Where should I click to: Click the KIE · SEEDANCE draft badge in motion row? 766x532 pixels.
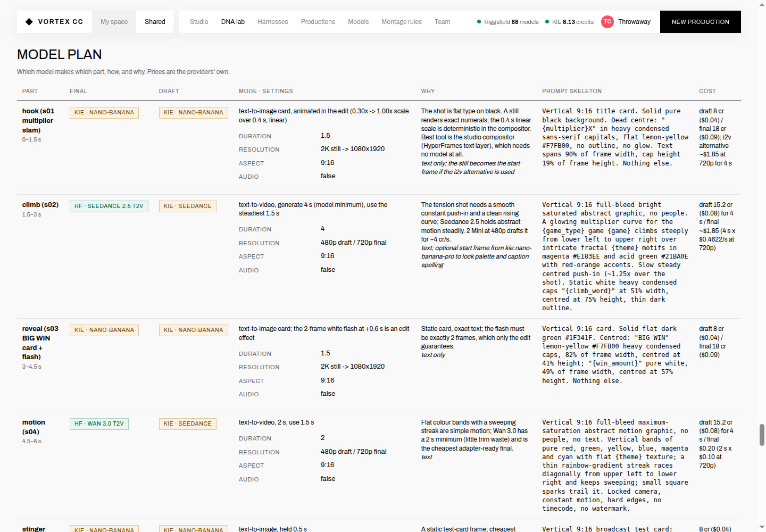coord(188,424)
